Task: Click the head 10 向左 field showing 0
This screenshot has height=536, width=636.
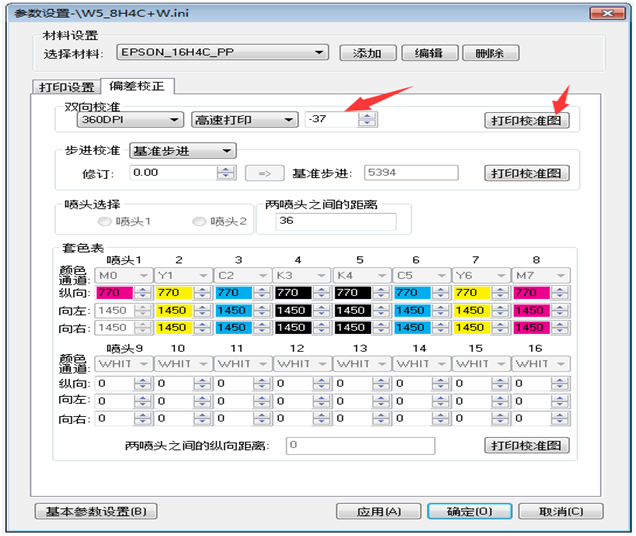Action: (x=174, y=401)
